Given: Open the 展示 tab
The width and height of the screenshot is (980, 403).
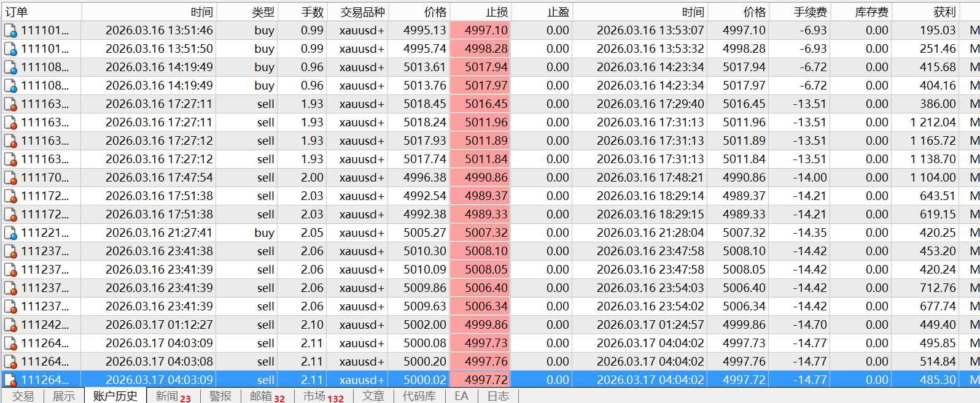Looking at the screenshot, I should pyautogui.click(x=64, y=396).
